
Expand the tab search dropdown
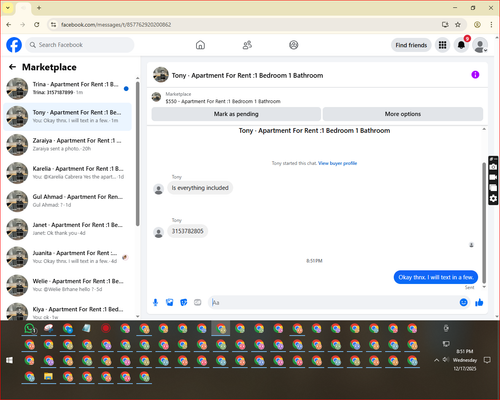click(8, 8)
